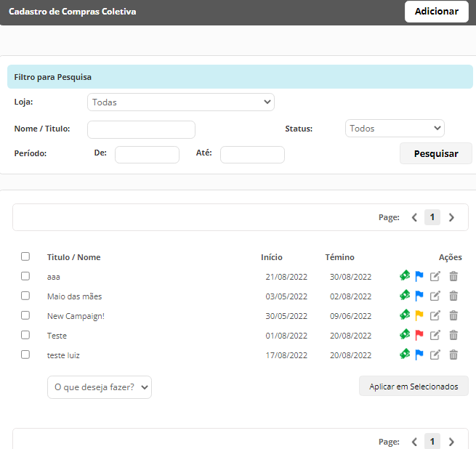476x449 pixels.
Task: Click the Témino column header
Action: [x=339, y=257]
